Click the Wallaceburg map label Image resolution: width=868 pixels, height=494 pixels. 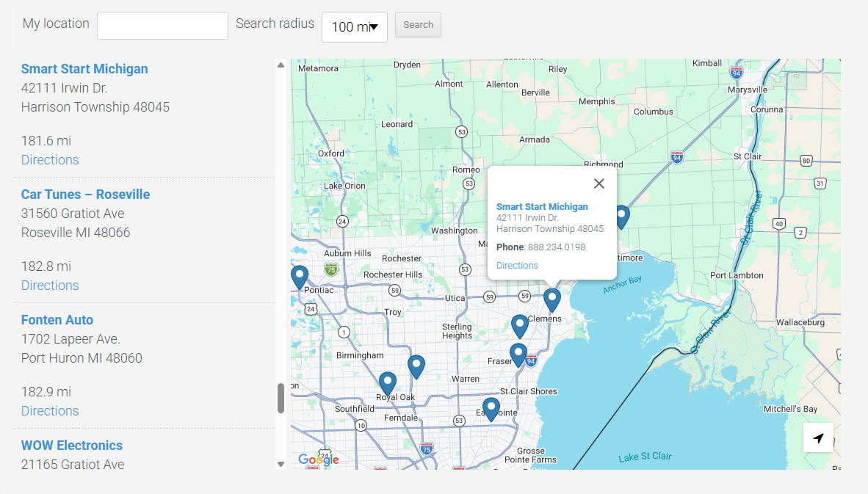pos(800,322)
